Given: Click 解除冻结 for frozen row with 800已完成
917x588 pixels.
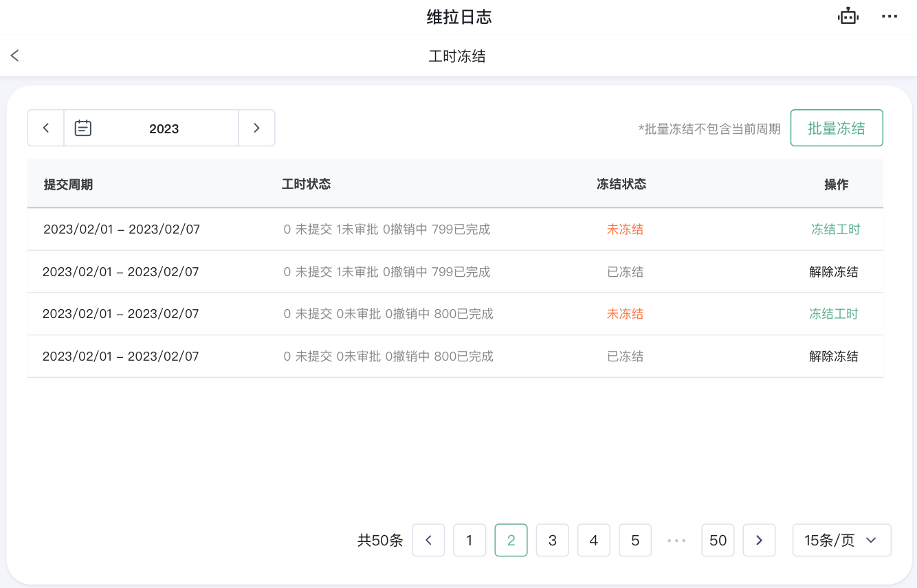Looking at the screenshot, I should pos(834,357).
